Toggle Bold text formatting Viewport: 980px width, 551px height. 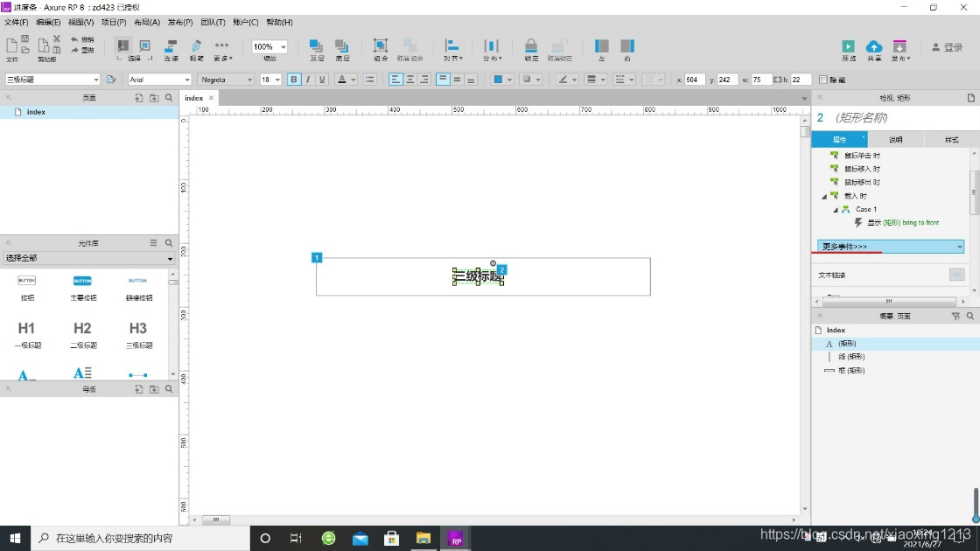[x=294, y=80]
